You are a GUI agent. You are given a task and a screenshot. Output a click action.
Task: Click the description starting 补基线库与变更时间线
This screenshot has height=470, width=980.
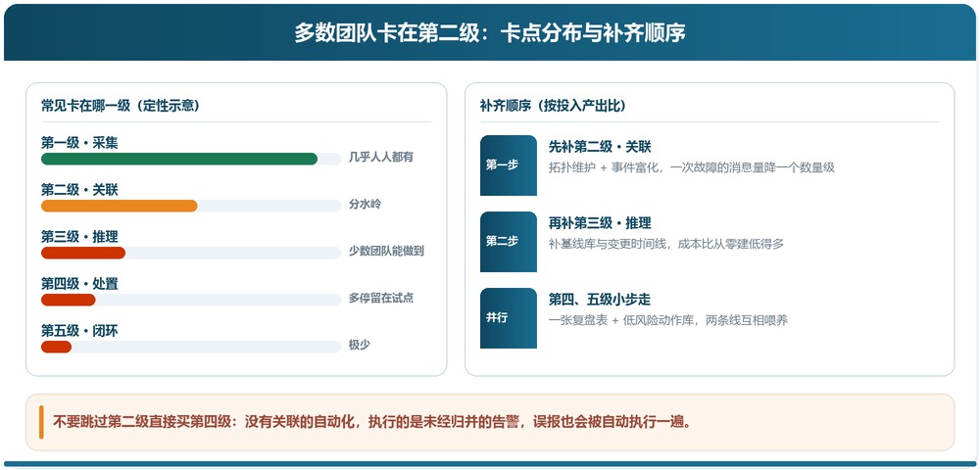pos(665,244)
